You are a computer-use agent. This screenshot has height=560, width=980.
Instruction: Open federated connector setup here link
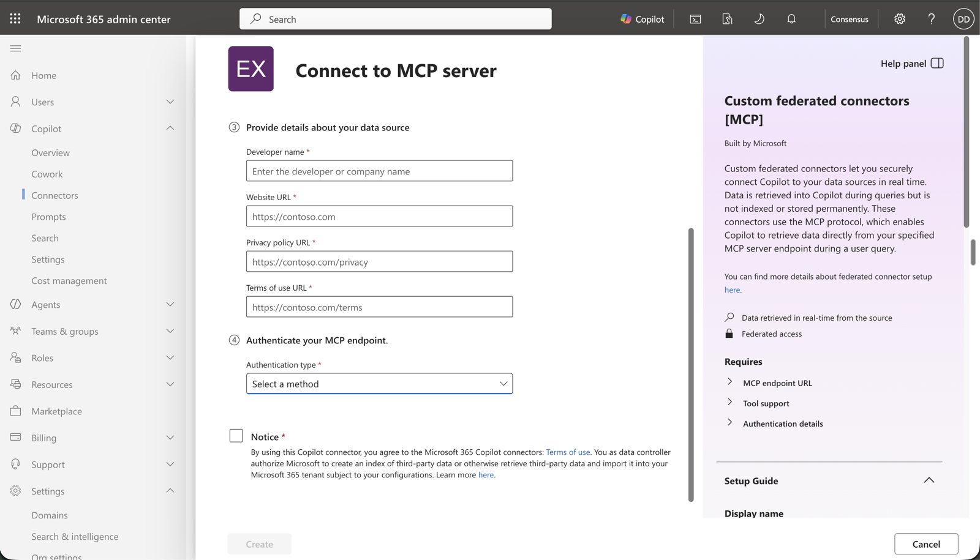(x=732, y=290)
